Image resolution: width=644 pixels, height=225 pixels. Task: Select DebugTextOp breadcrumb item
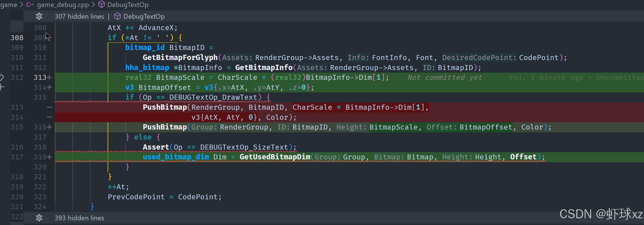(x=128, y=5)
